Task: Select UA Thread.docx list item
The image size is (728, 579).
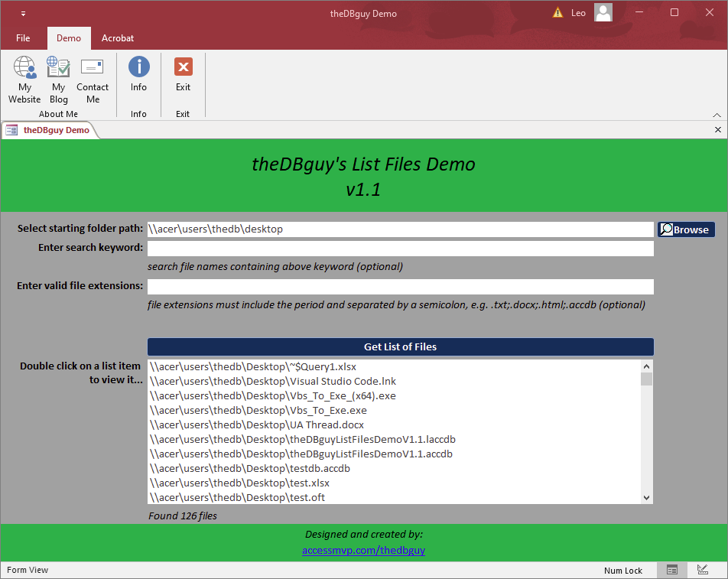Action: (x=394, y=424)
